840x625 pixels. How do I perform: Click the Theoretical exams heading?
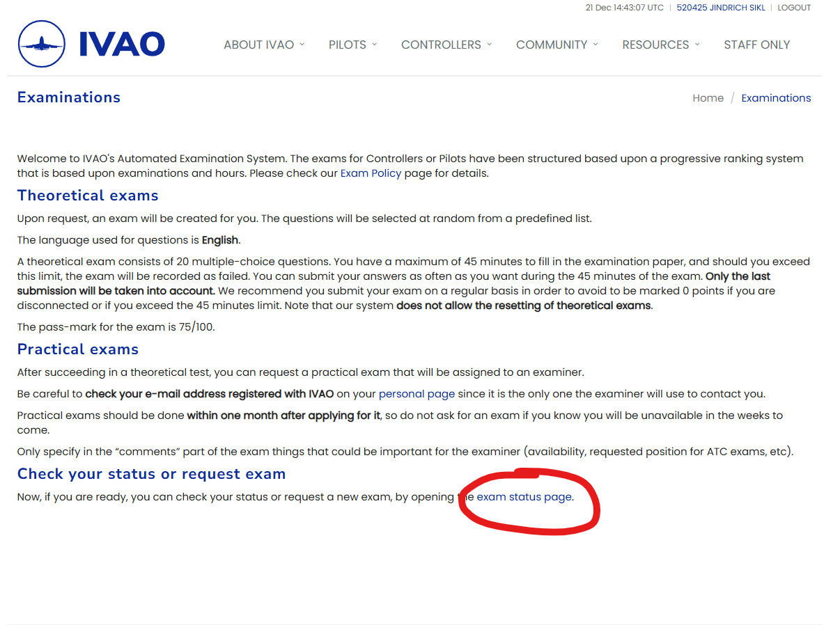coord(88,196)
